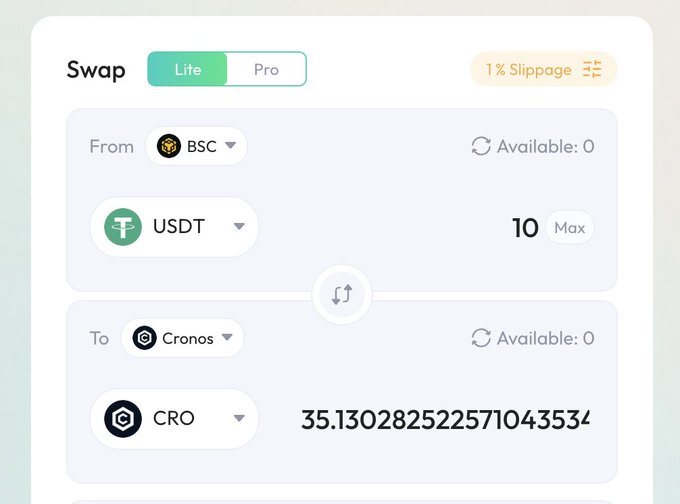Click the slippage settings sliders icon
Image resolution: width=680 pixels, height=504 pixels.
click(x=593, y=69)
